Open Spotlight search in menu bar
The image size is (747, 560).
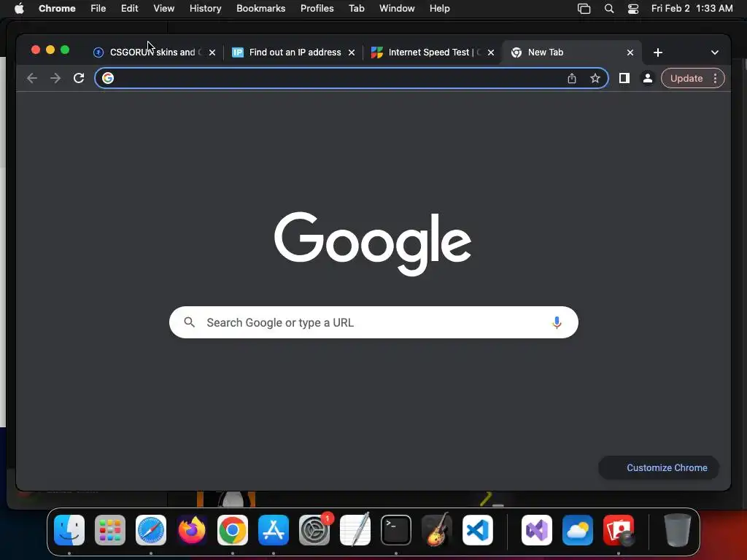tap(609, 9)
